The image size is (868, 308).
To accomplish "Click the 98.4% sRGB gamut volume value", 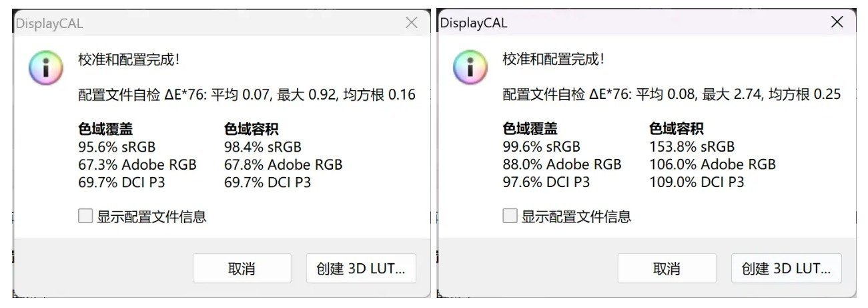I will click(x=262, y=147).
